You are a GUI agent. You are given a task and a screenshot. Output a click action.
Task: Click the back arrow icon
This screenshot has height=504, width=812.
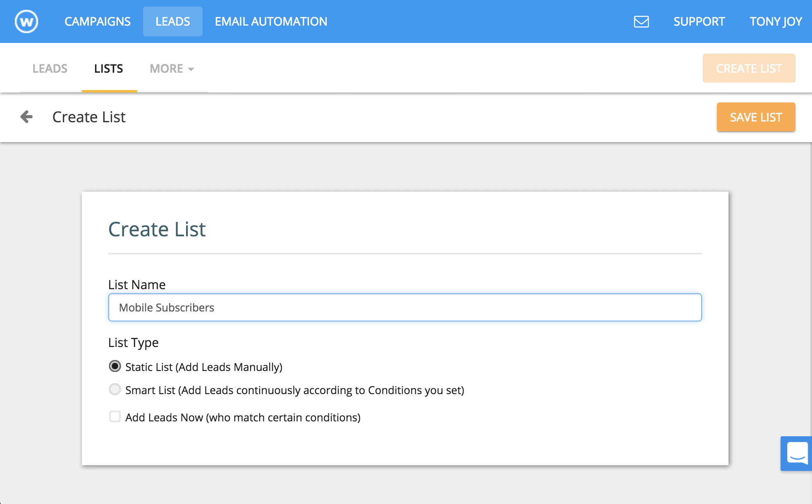pyautogui.click(x=26, y=117)
